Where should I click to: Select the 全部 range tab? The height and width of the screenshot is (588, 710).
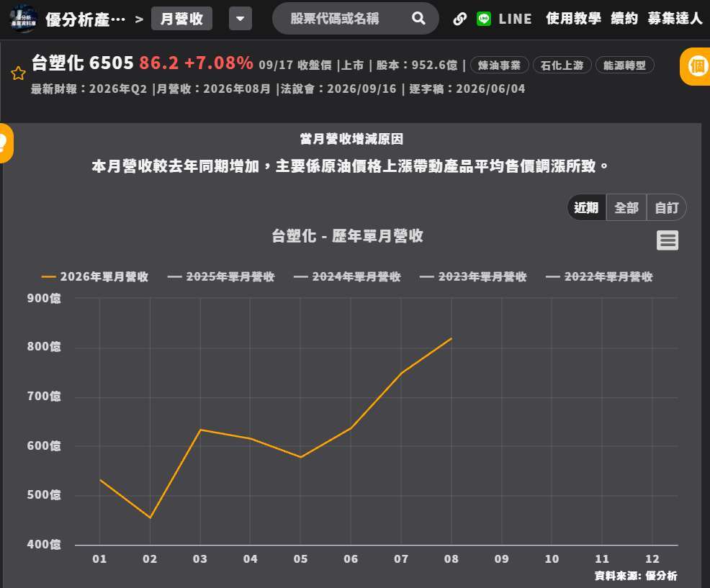[626, 208]
